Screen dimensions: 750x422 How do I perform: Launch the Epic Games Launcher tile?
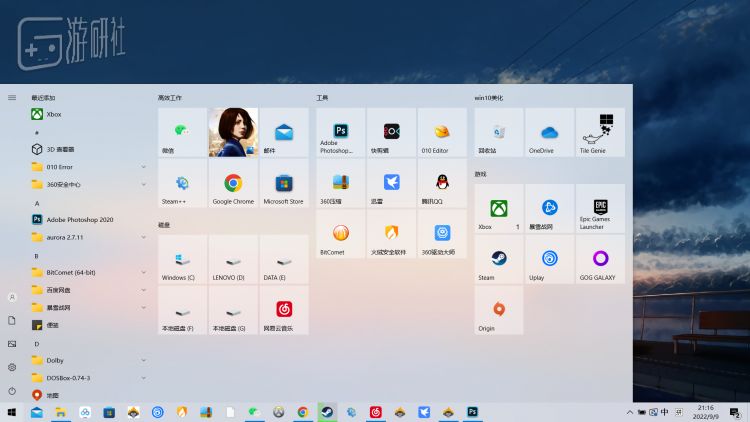click(601, 208)
